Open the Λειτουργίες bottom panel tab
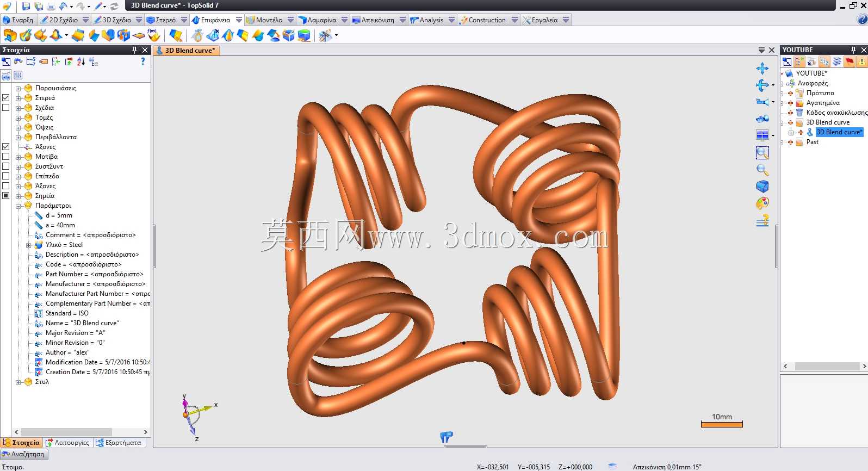The height and width of the screenshot is (471, 868). coord(68,443)
